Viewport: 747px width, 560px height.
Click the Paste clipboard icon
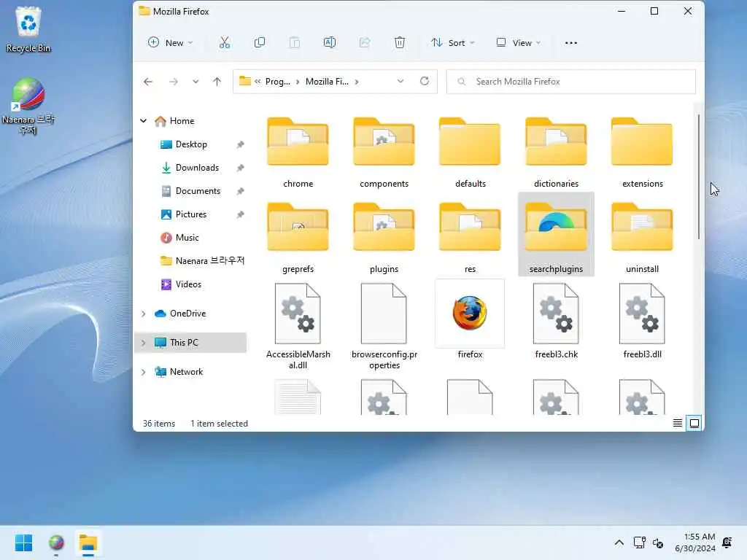click(x=295, y=43)
